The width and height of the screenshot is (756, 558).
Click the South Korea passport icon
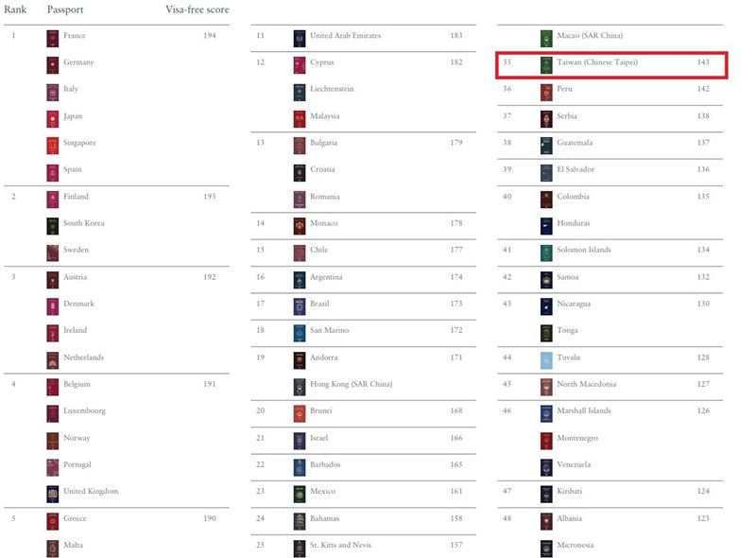[53, 226]
